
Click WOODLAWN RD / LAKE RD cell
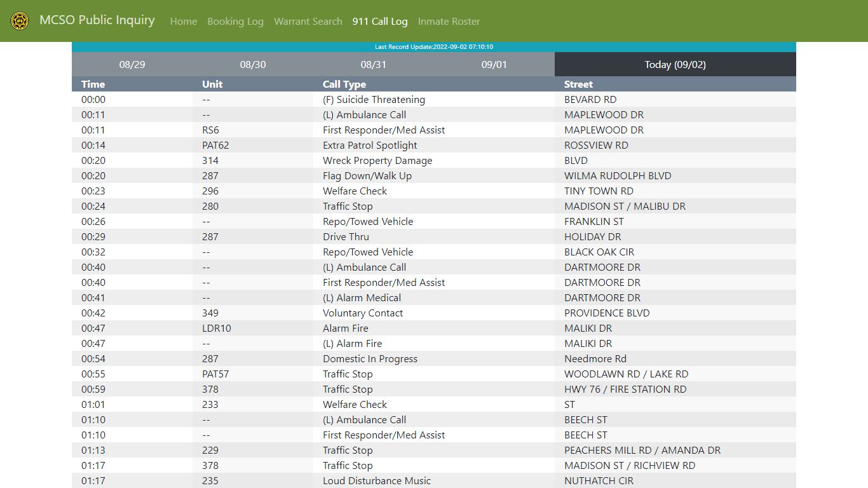pos(675,374)
